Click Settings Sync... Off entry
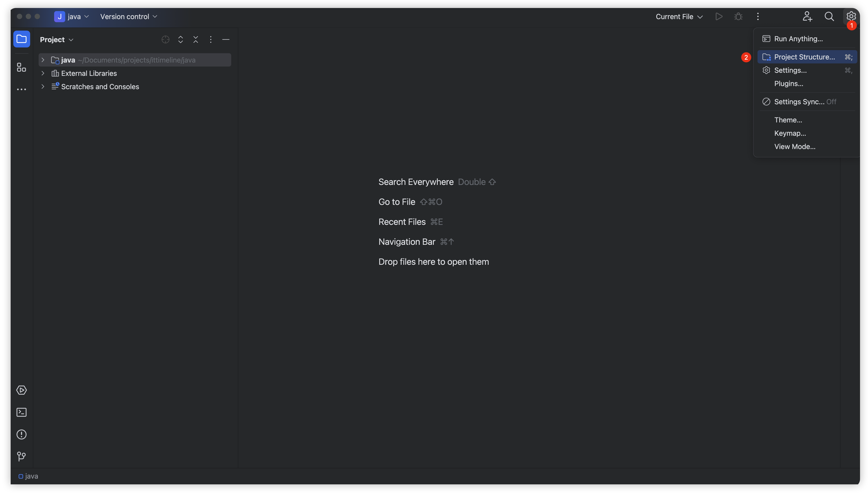Image resolution: width=868 pixels, height=495 pixels. [805, 102]
